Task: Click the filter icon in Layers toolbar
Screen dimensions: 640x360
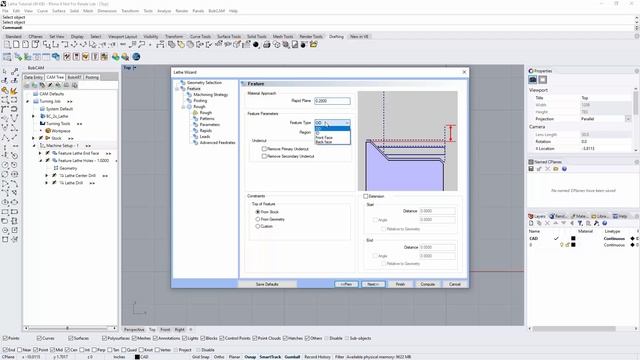Action: (580, 223)
